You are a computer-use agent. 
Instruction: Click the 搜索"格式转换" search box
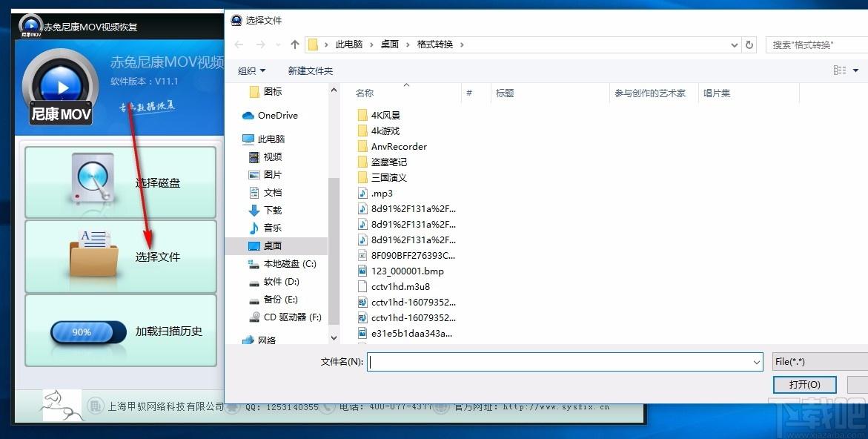coord(817,44)
